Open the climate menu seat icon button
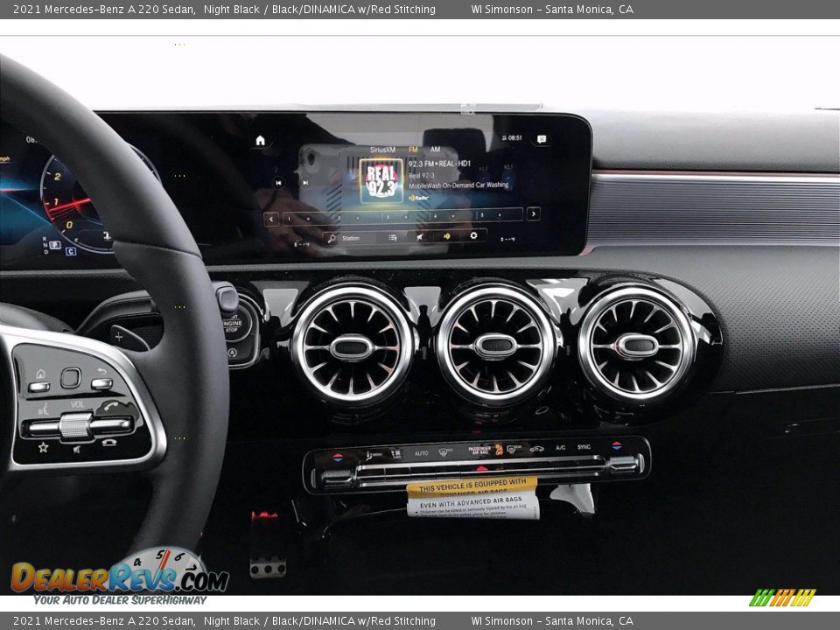This screenshot has height=630, width=840. coord(374,454)
